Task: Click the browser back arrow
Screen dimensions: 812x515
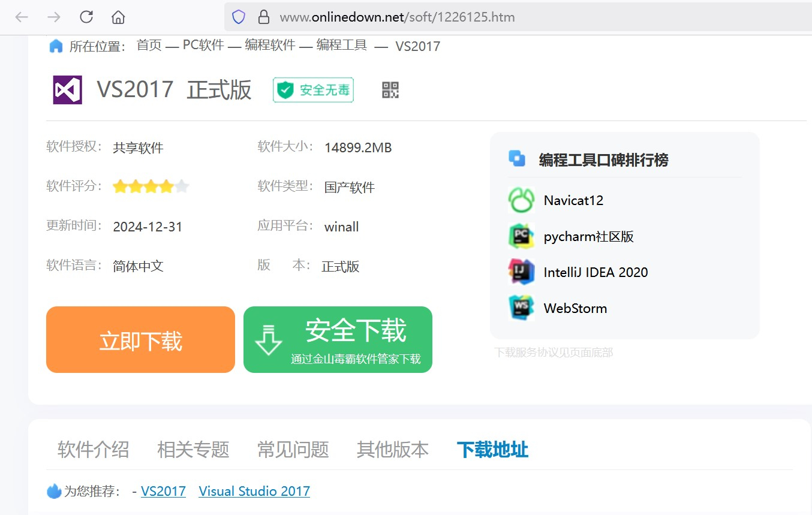Action: [22, 17]
